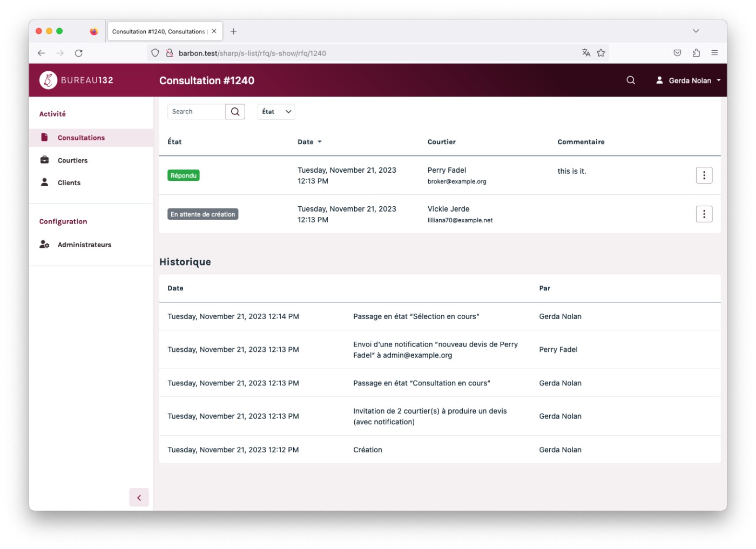Image resolution: width=756 pixels, height=549 pixels.
Task: Open the Gerda Nolan user menu
Action: [688, 80]
